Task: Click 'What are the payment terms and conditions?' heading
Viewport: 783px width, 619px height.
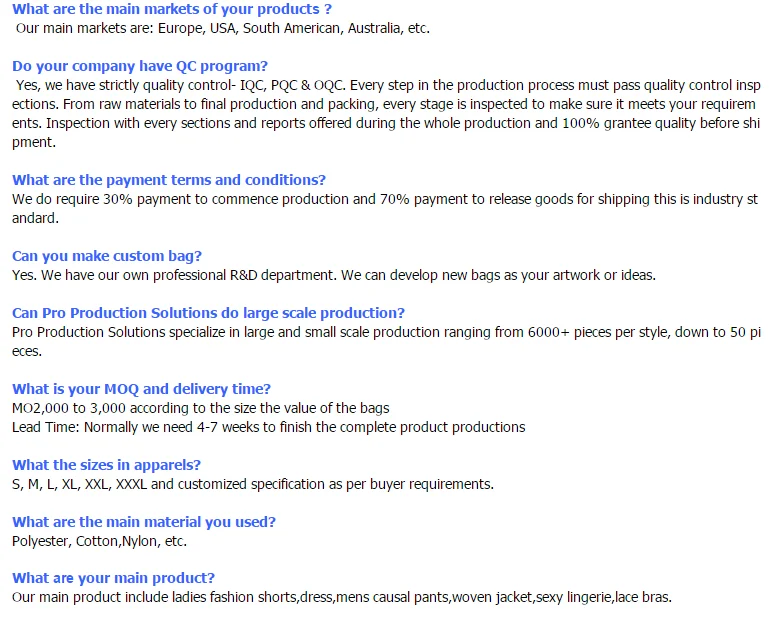Action: click(x=169, y=180)
